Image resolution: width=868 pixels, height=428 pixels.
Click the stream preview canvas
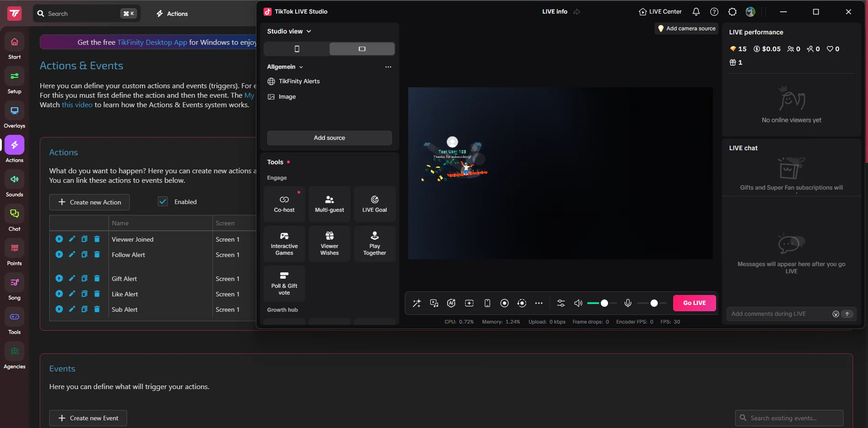point(561,173)
